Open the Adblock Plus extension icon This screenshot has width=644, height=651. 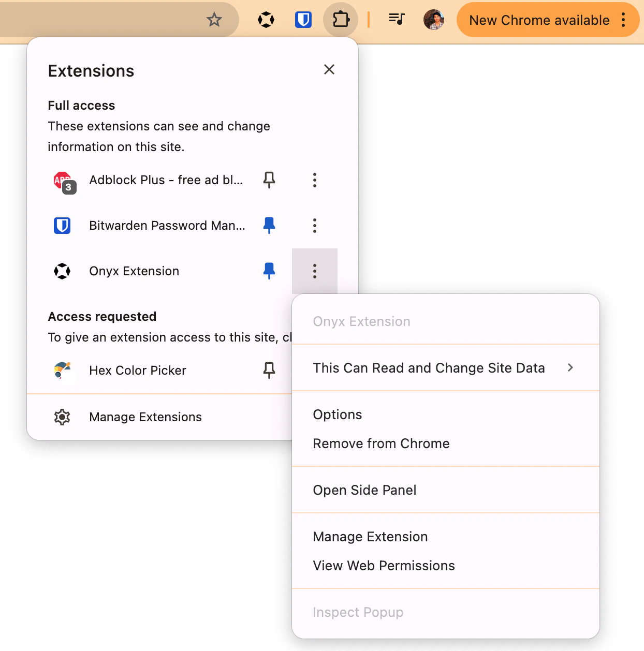pos(62,180)
